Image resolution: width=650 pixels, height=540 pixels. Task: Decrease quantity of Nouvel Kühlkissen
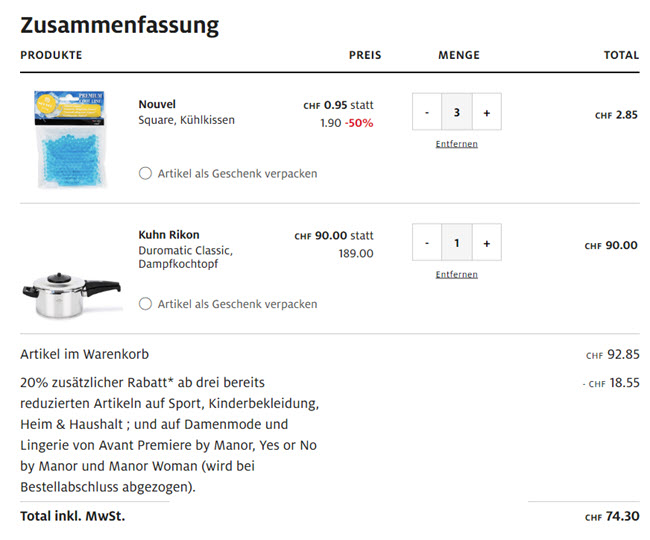[x=427, y=113]
